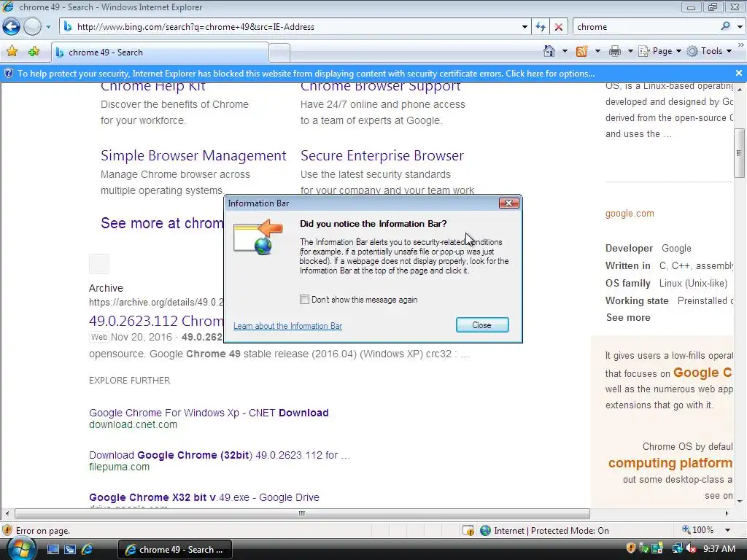This screenshot has width=747, height=560.
Task: Open Google Chrome X32 bit Google Drive link
Action: (204, 497)
